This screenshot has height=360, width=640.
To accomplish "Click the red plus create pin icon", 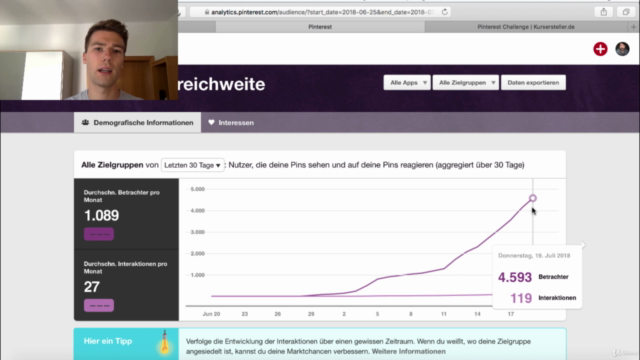I will (600, 49).
